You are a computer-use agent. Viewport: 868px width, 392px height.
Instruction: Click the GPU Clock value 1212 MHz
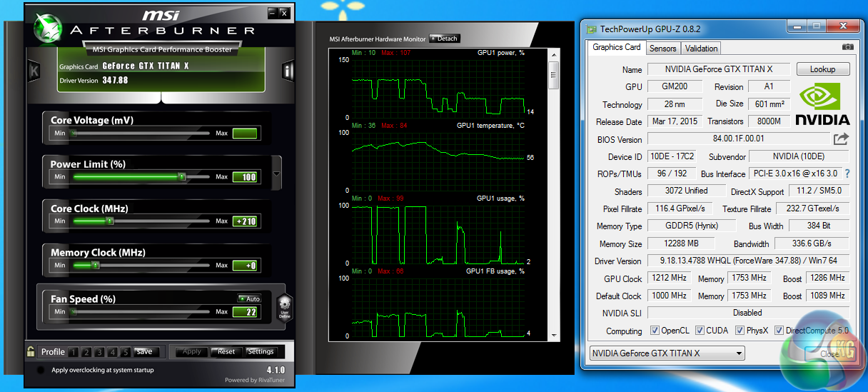point(668,278)
